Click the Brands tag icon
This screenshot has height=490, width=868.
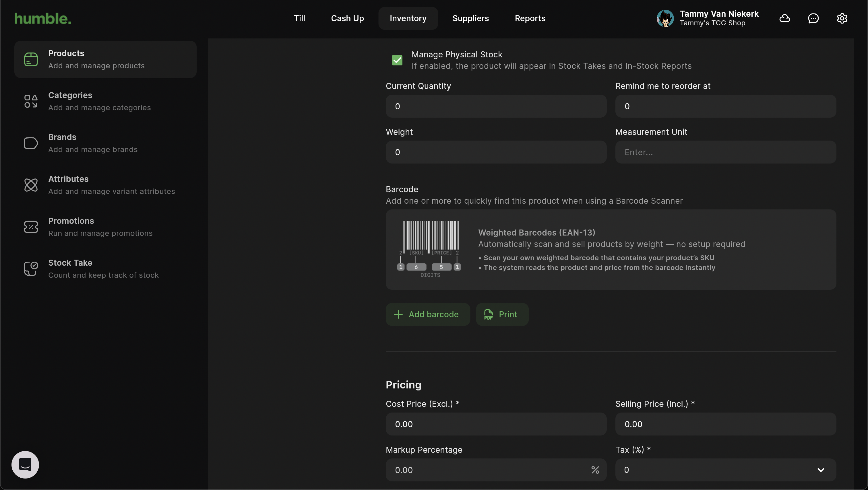click(31, 143)
